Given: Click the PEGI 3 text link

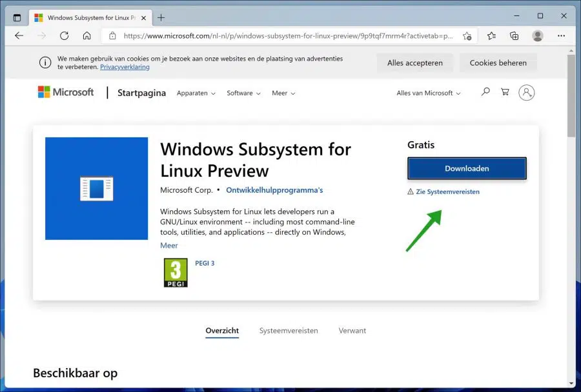Looking at the screenshot, I should 205,263.
